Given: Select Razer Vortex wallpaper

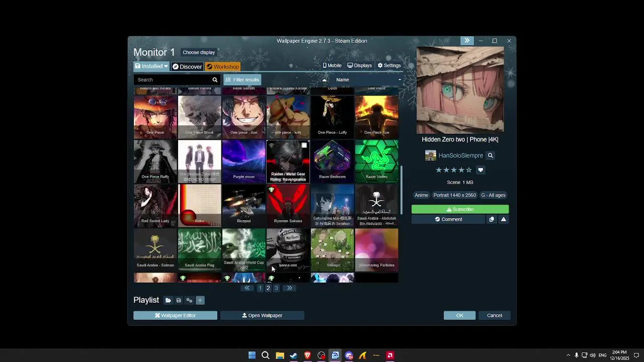Looking at the screenshot, I should point(376,161).
